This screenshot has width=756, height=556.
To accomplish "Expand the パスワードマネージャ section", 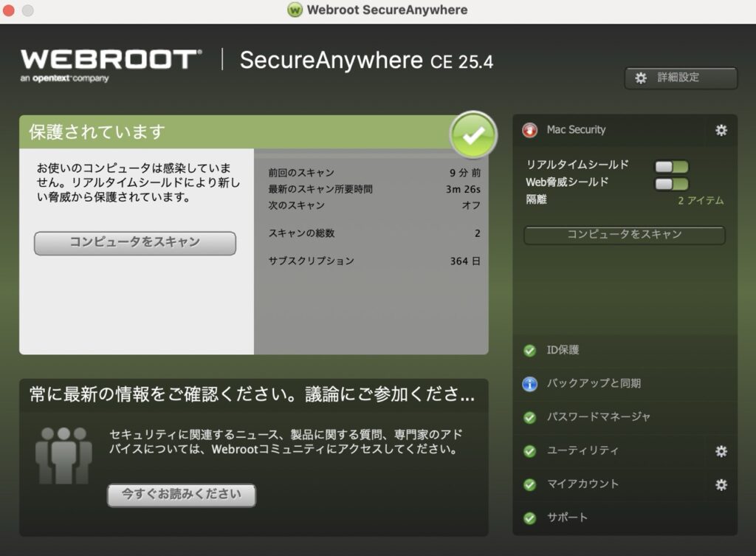I will point(598,417).
